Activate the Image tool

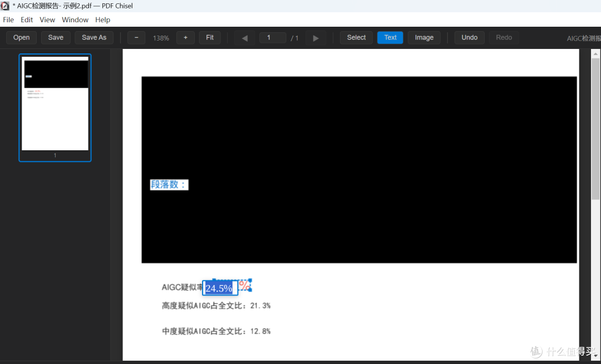[x=424, y=37]
